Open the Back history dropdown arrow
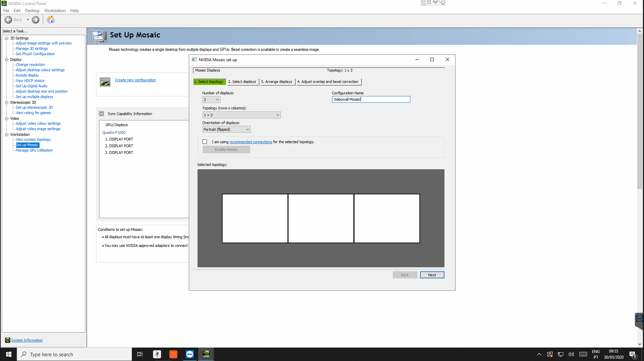The height and width of the screenshot is (361, 644). pos(28,20)
